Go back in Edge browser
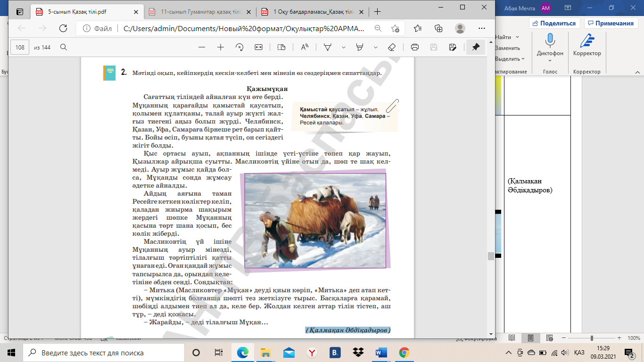Screen dimensions: 644x362 click(x=22, y=28)
